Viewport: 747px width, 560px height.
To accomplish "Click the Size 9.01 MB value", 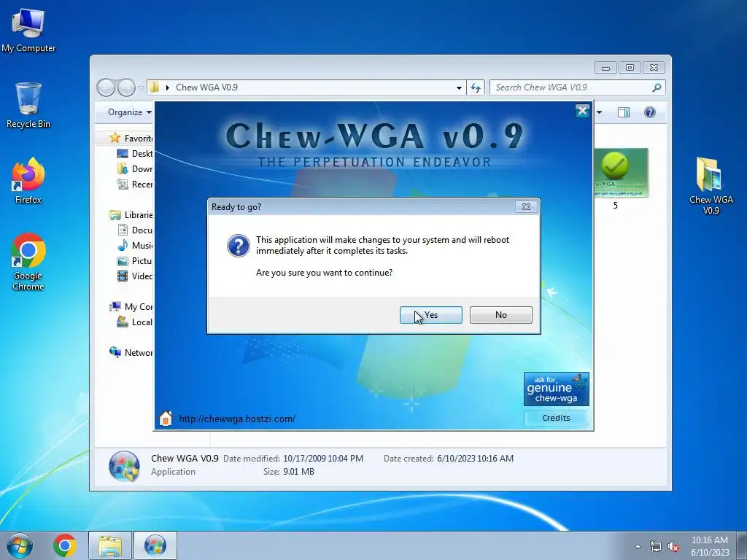I will tap(298, 472).
